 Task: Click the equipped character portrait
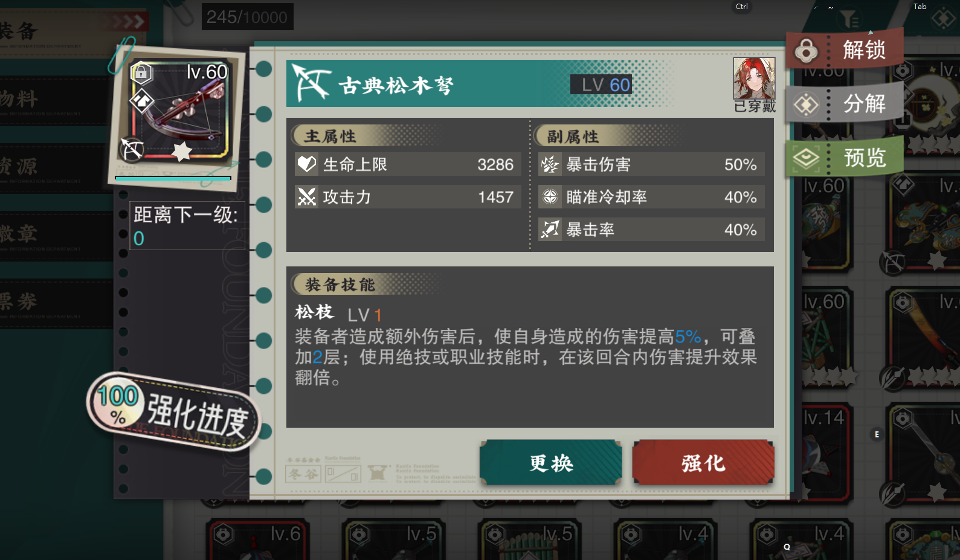point(754,79)
